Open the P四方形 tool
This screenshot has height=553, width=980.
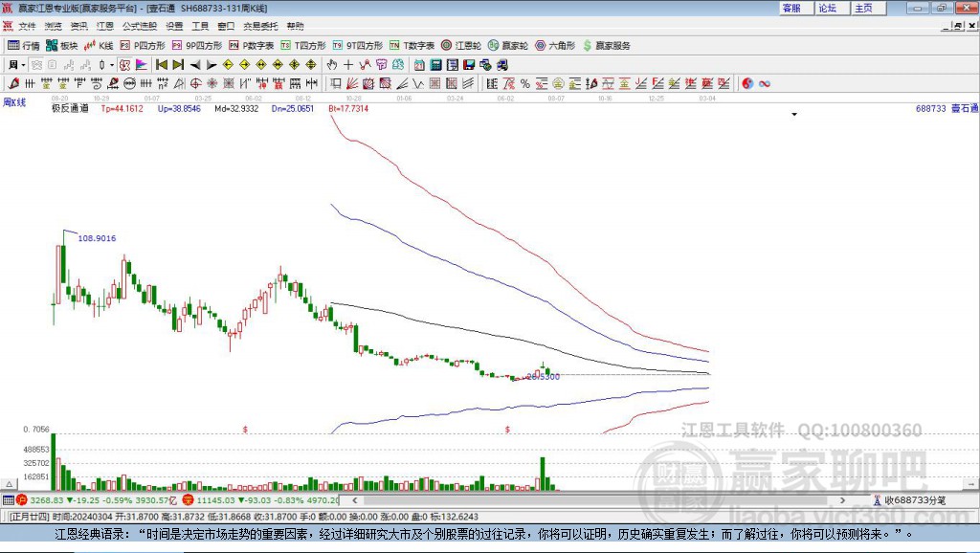143,46
